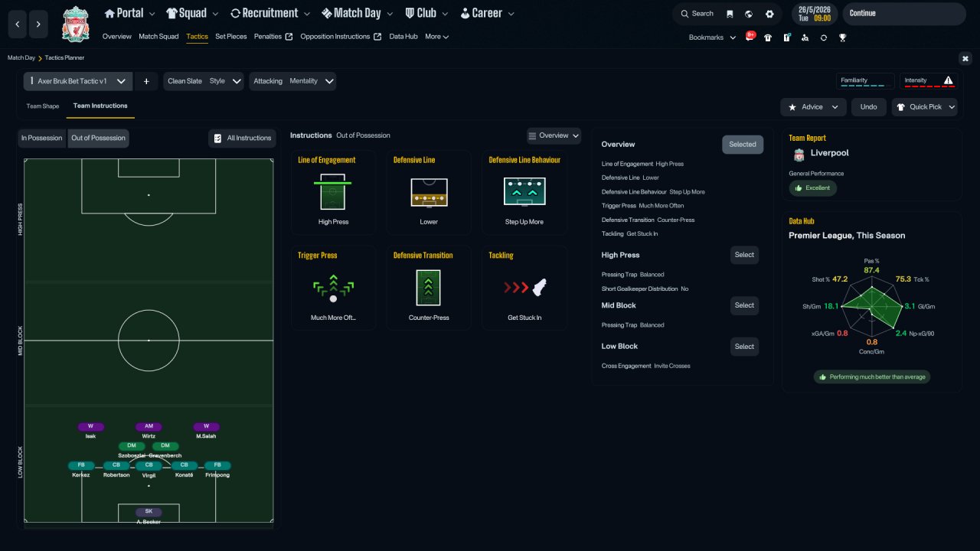Screen dimensions: 980x551
Task: Select the Mid Block section
Action: point(744,305)
